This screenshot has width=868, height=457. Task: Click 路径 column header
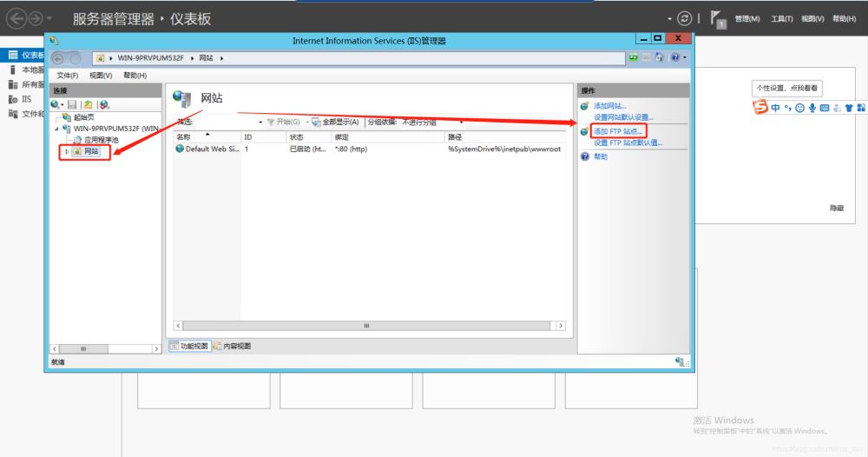click(505, 136)
